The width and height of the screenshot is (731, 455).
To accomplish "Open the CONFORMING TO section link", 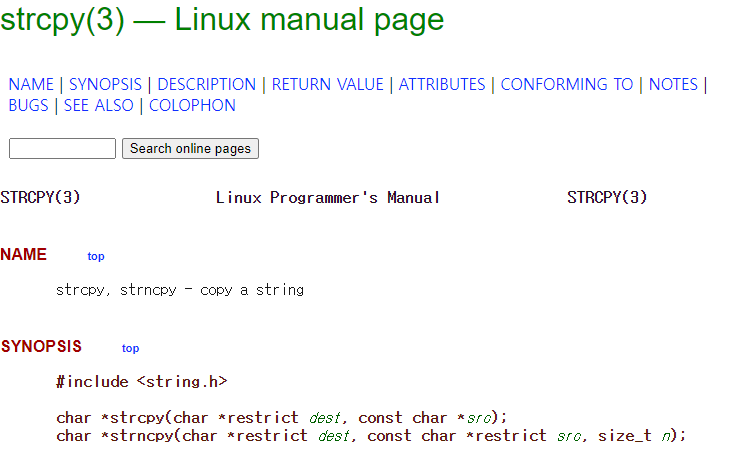I will point(567,84).
